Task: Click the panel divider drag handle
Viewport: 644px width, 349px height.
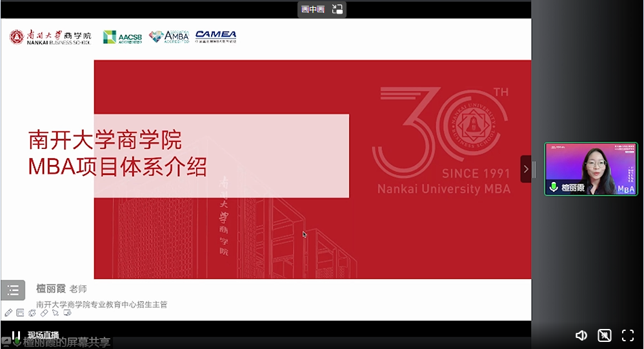Action: (534, 169)
